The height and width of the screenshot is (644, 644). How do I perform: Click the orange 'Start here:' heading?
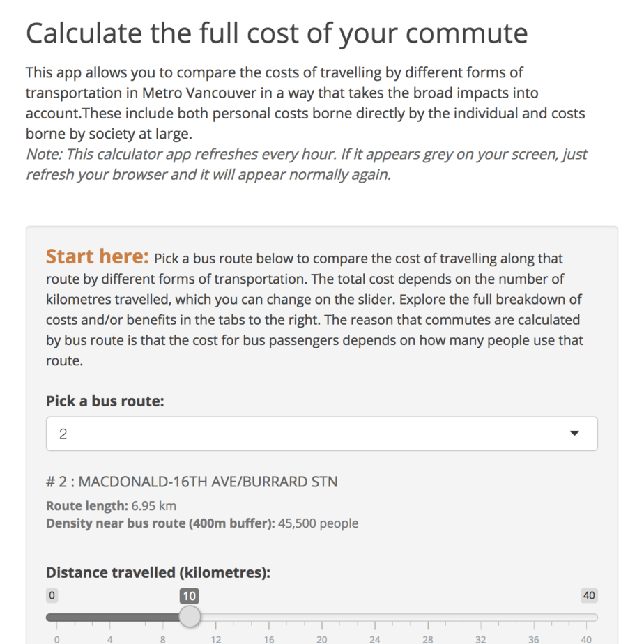[x=98, y=256]
